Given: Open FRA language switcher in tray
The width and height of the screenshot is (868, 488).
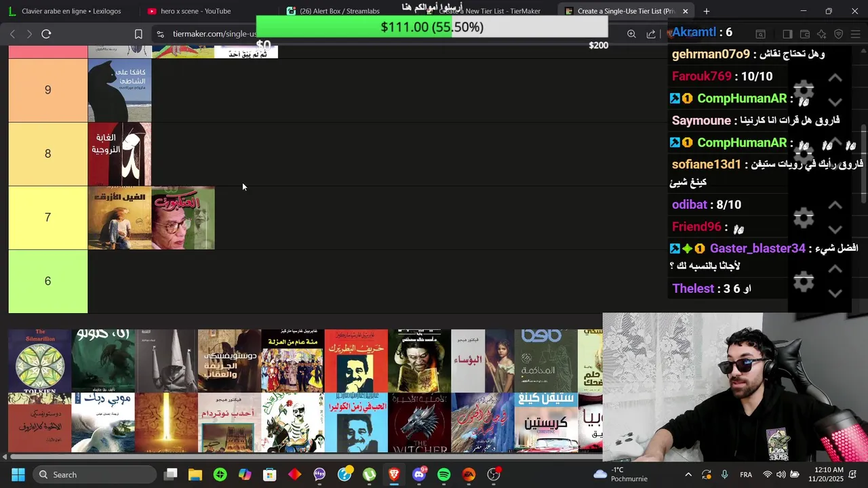Looking at the screenshot, I should 746,474.
